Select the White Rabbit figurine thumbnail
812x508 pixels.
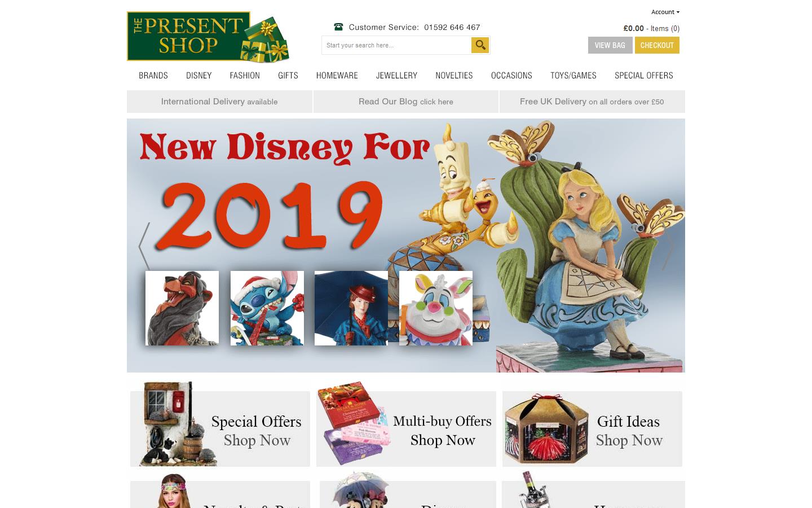coord(435,308)
